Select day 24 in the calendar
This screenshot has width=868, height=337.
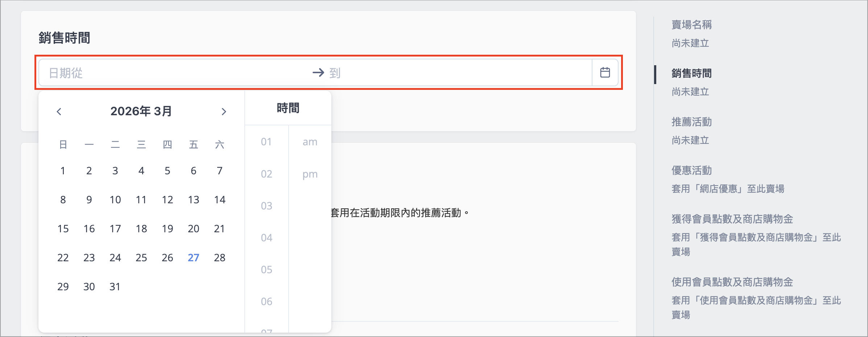click(x=115, y=258)
